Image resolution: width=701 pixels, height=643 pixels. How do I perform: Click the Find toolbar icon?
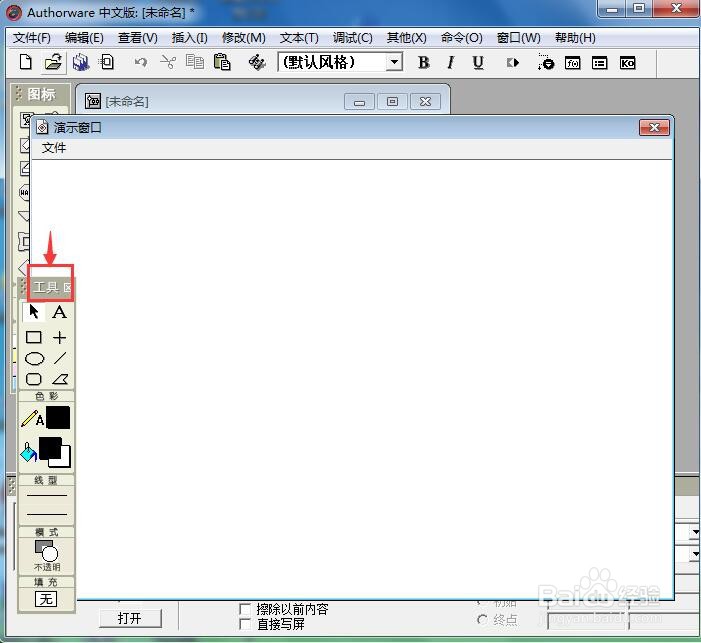(257, 62)
